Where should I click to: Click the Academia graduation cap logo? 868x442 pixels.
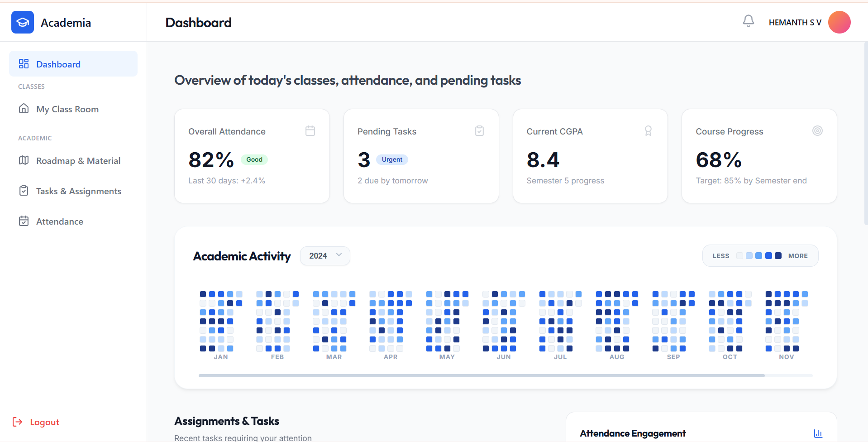click(x=23, y=22)
